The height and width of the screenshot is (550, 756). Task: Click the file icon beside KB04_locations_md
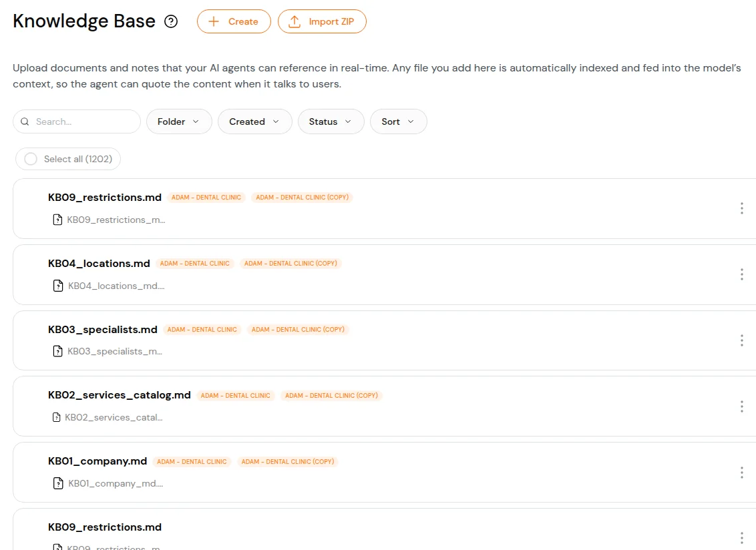tap(58, 286)
